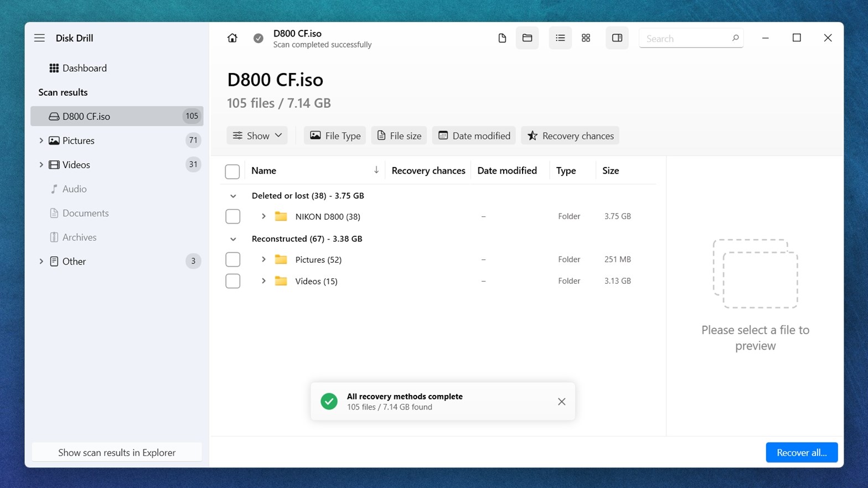The height and width of the screenshot is (488, 868).
Task: Check the Pictures (52) folder checkbox
Action: 232,259
